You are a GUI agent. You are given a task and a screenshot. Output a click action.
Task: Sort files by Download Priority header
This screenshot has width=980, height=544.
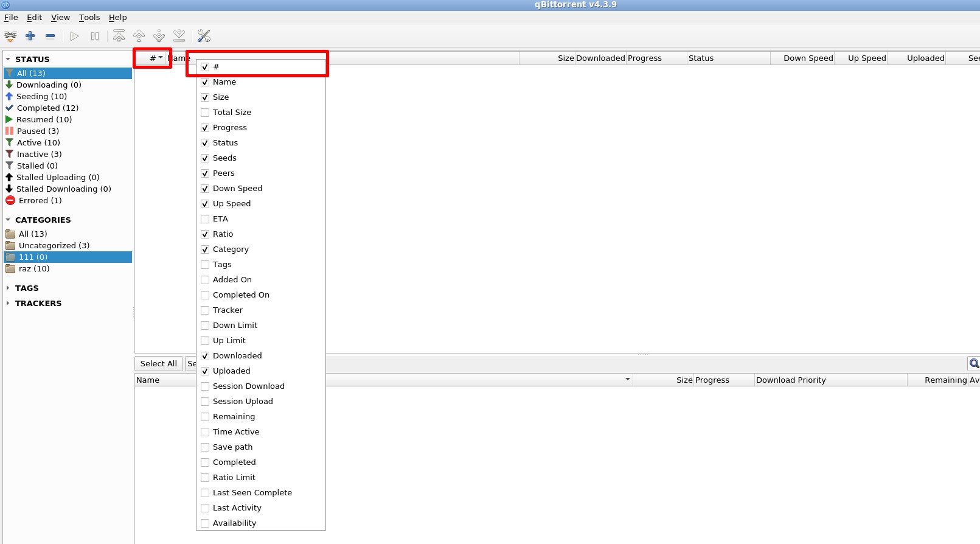pos(830,380)
